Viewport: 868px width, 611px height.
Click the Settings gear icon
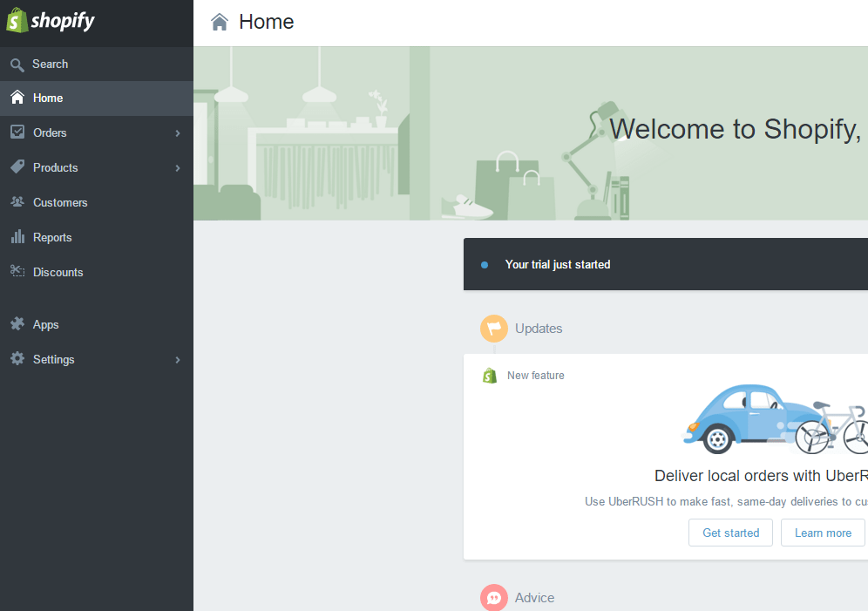pos(17,358)
